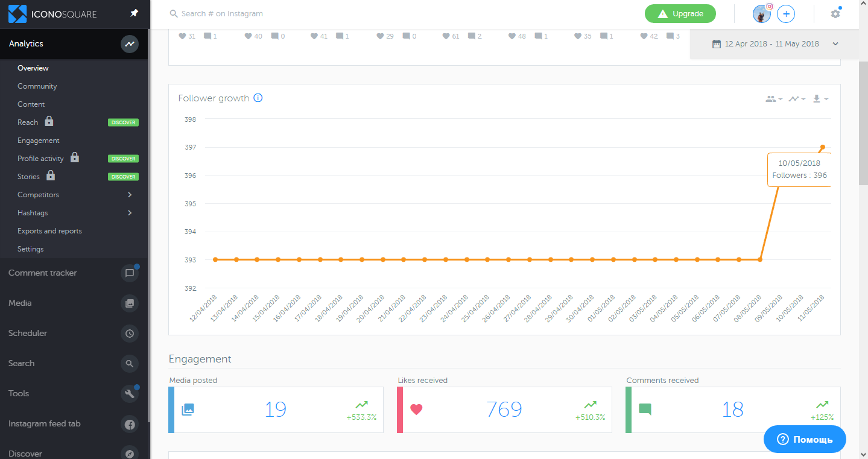The width and height of the screenshot is (868, 459).
Task: Click the 11/05/2018 data point on chart
Action: [822, 147]
